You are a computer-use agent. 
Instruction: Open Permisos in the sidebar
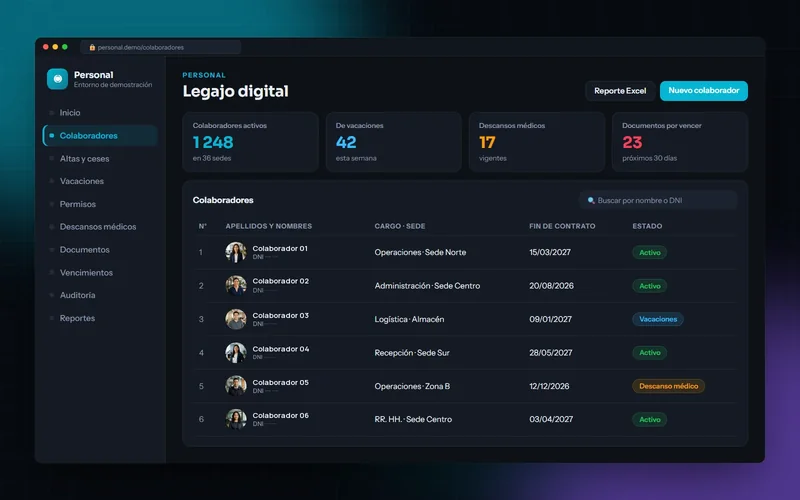(101, 204)
